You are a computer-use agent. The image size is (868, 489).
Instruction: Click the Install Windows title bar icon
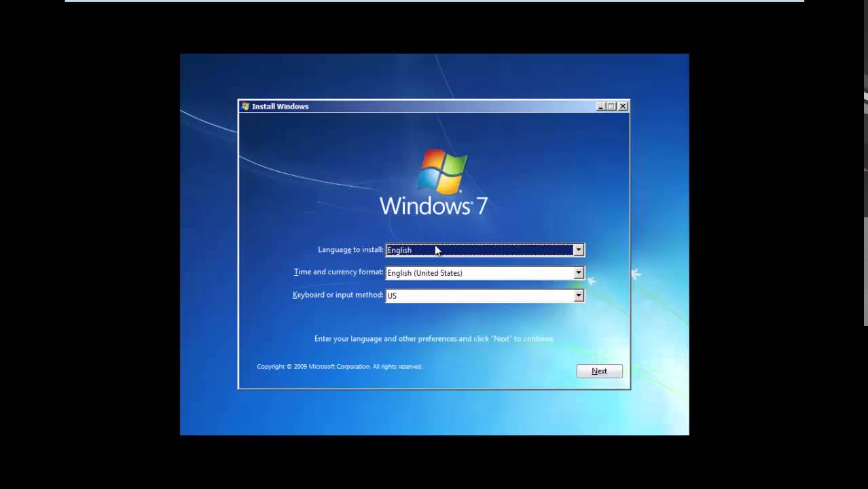coord(245,106)
